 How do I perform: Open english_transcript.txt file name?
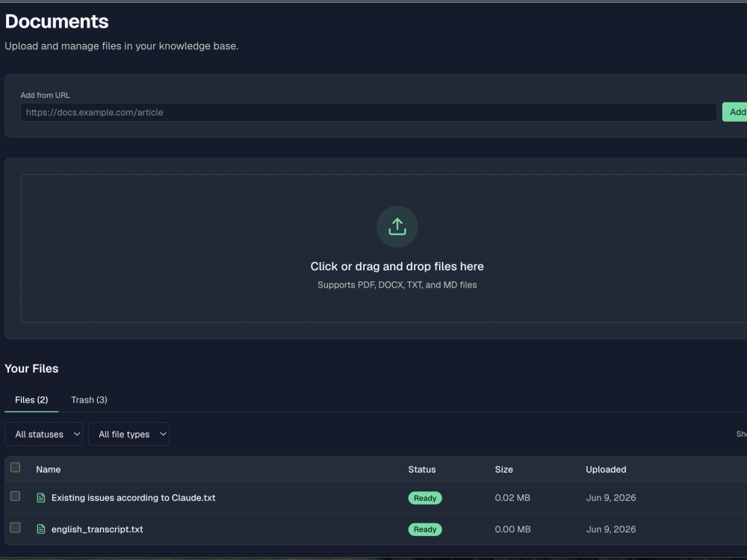coord(97,529)
